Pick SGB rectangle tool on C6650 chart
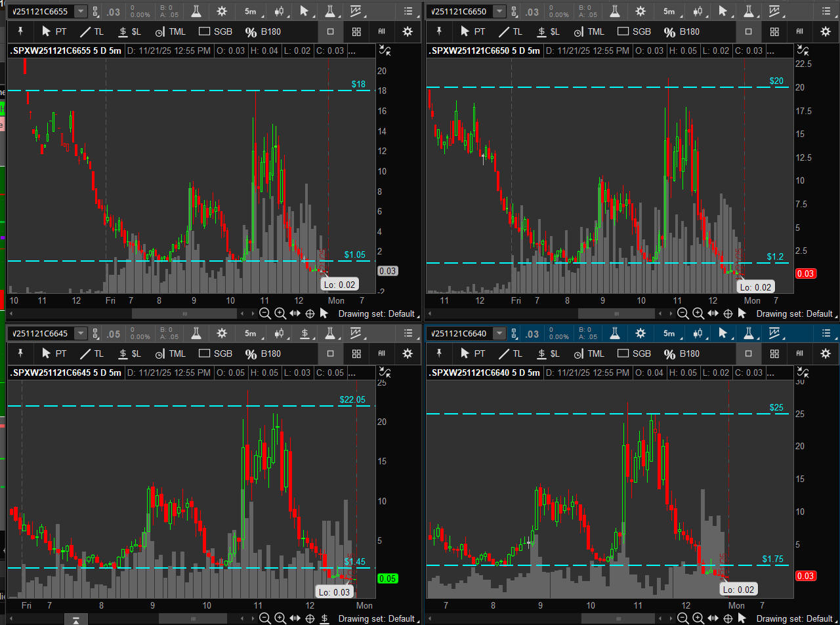Image resolution: width=840 pixels, height=625 pixels. point(634,31)
